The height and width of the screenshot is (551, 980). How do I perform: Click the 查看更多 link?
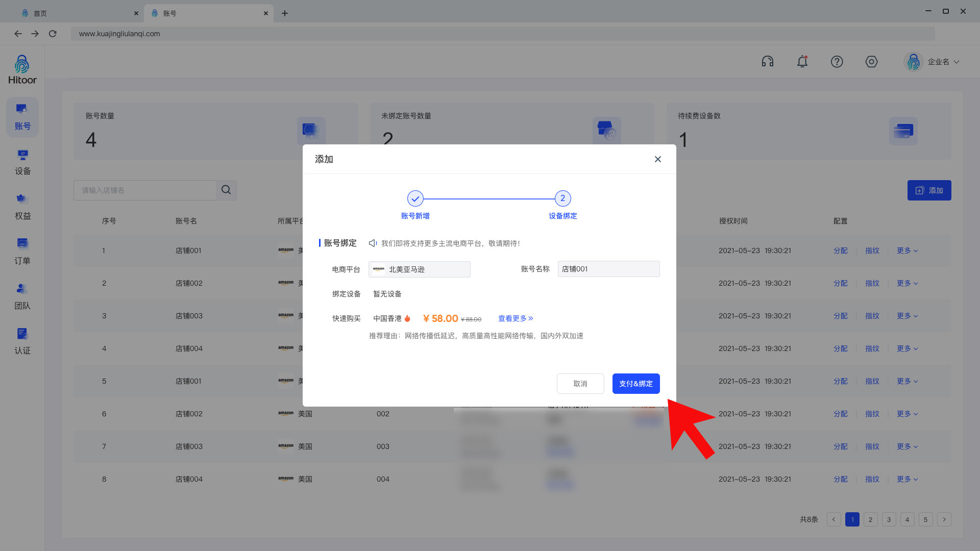coord(516,318)
